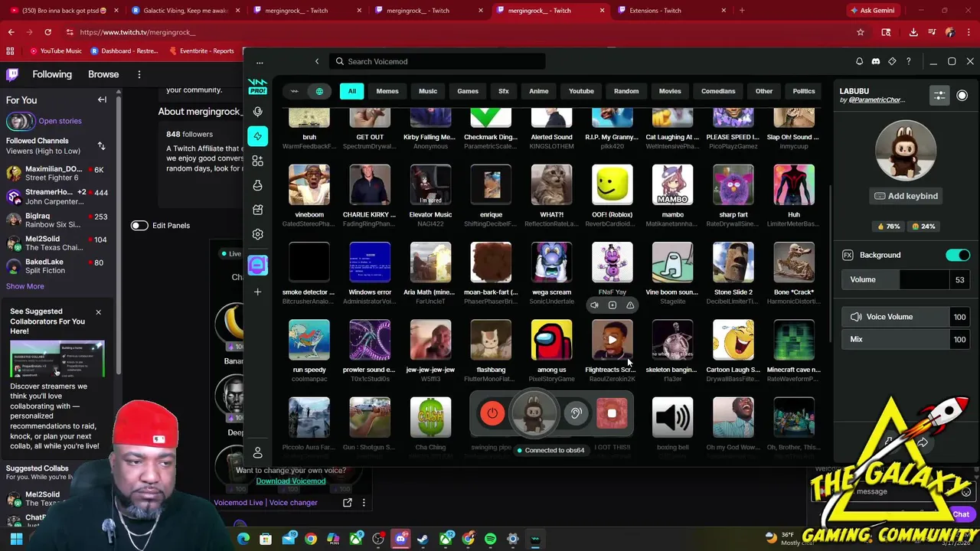980x551 pixels.
Task: Click the plus icon in Voicemod sidebar
Action: click(258, 292)
